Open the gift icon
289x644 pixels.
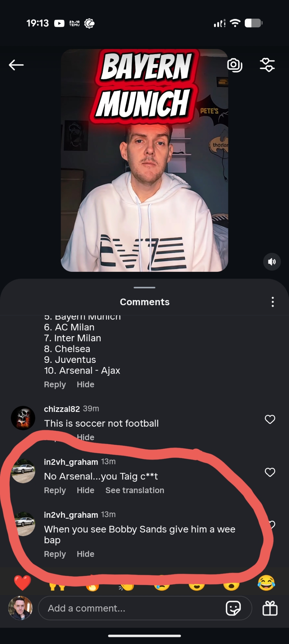click(270, 608)
